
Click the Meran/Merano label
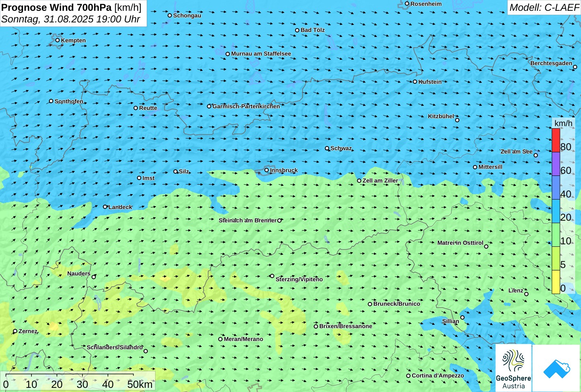pyautogui.click(x=244, y=339)
